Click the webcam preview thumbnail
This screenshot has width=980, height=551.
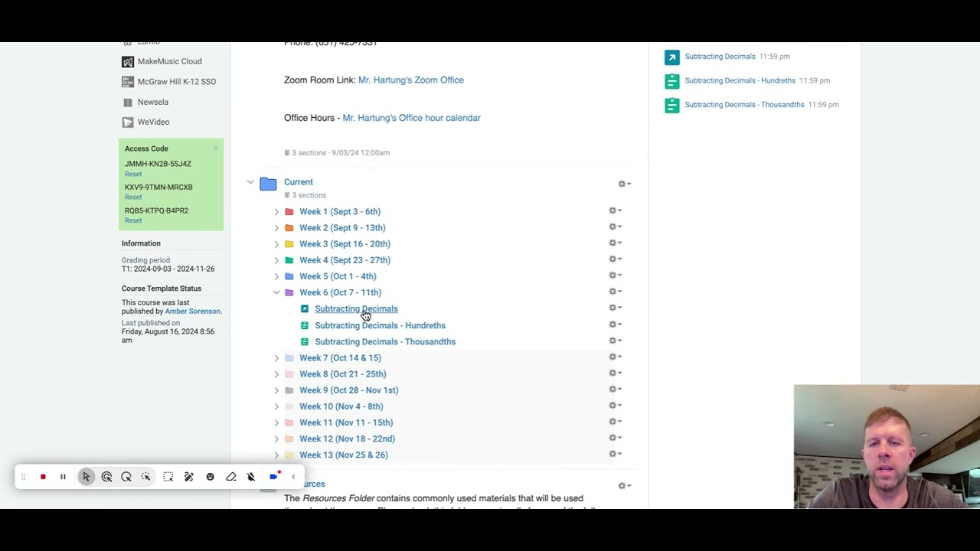tap(887, 446)
